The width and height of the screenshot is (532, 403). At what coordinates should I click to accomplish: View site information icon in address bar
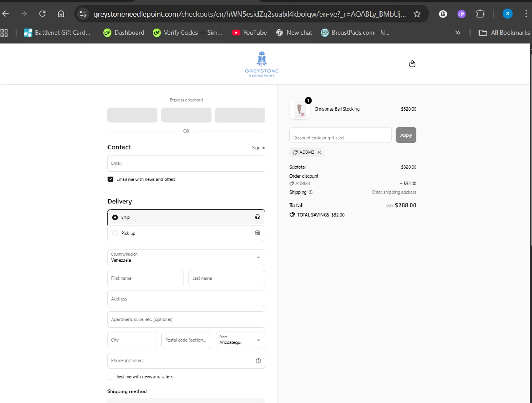pyautogui.click(x=83, y=14)
